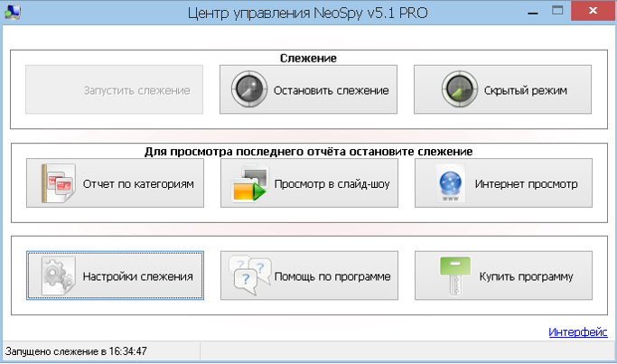Follow the "Интерфейс" link

pos(577,332)
